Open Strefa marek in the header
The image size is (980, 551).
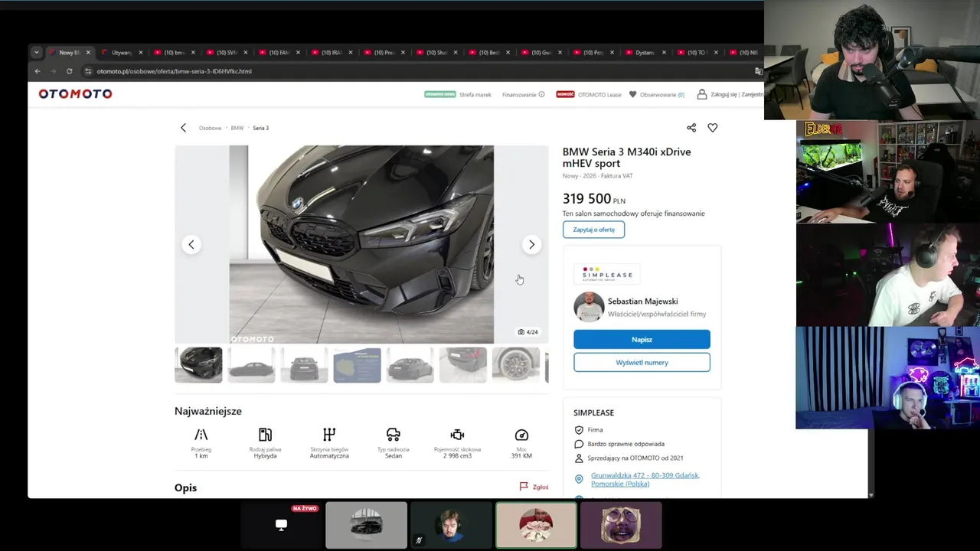475,94
